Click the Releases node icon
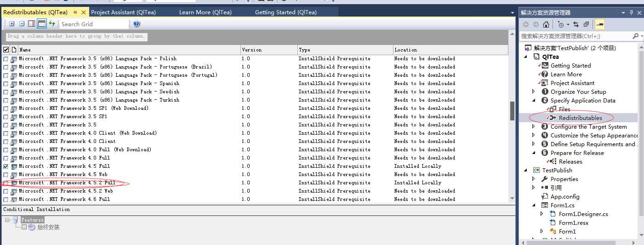Screen dimensions: 644x245 [x=553, y=161]
